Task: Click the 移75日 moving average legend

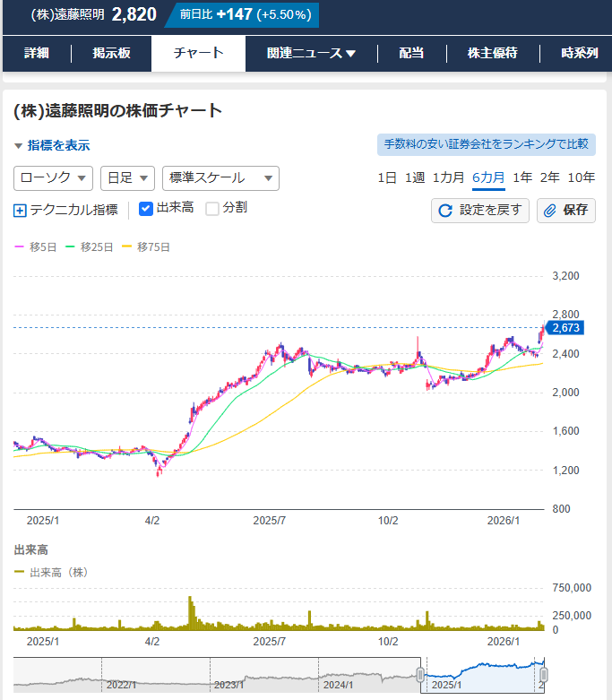Action: (x=146, y=246)
